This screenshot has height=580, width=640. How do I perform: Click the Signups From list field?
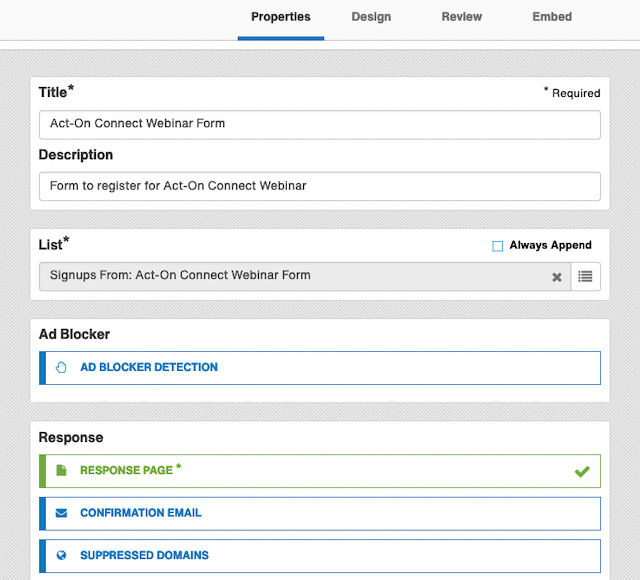pyautogui.click(x=304, y=277)
